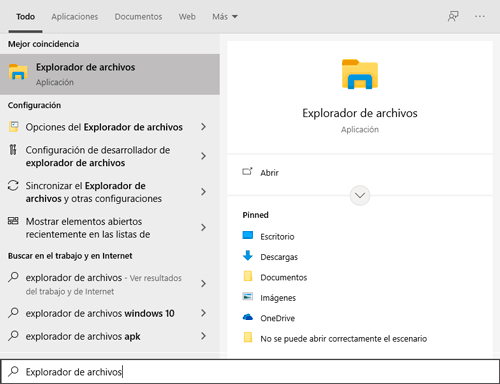The width and height of the screenshot is (500, 384).
Task: Switch to the Aplicaciones tab
Action: click(75, 17)
